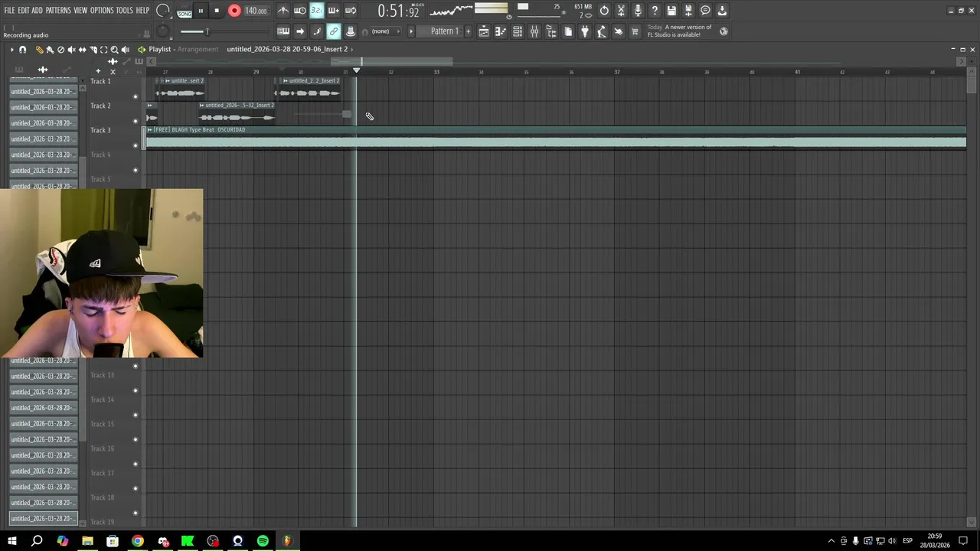Mute Track 3 with its dot
The image size is (980, 551).
point(136,145)
